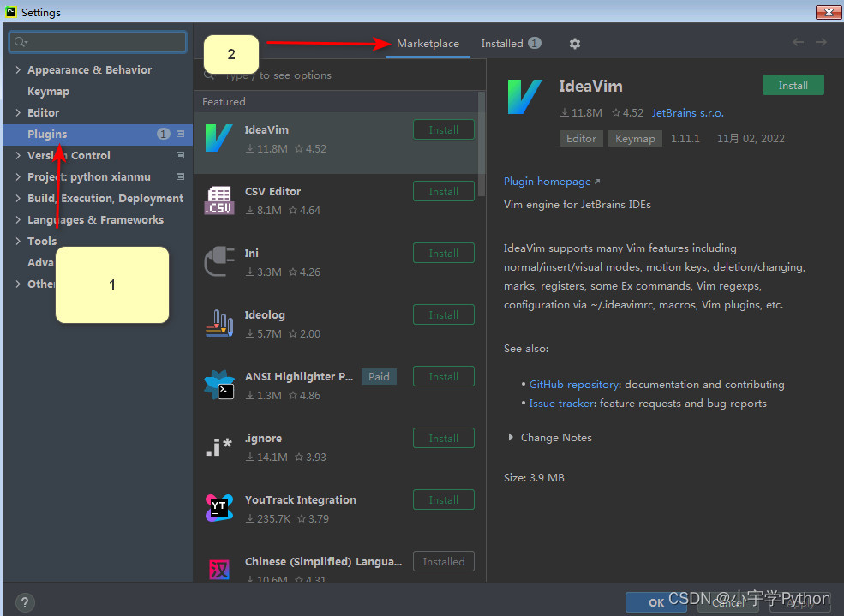The width and height of the screenshot is (844, 616).
Task: Click the IdeaVim icon in the plugin list
Action: point(219,138)
